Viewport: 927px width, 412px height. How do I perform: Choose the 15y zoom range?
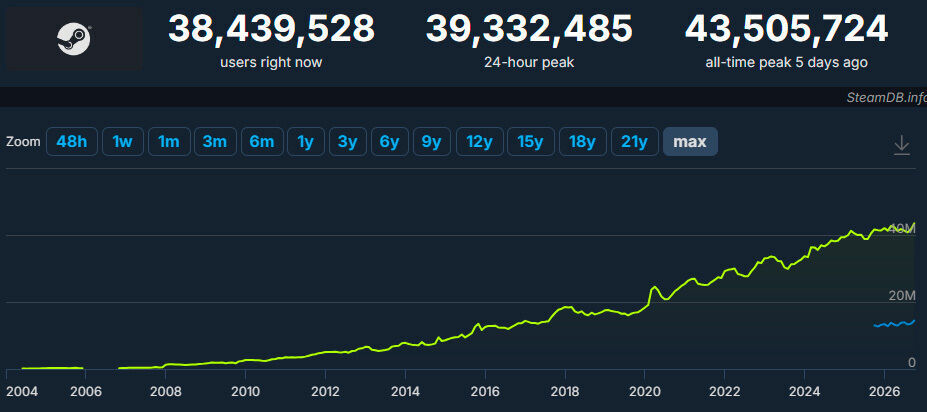click(530, 142)
